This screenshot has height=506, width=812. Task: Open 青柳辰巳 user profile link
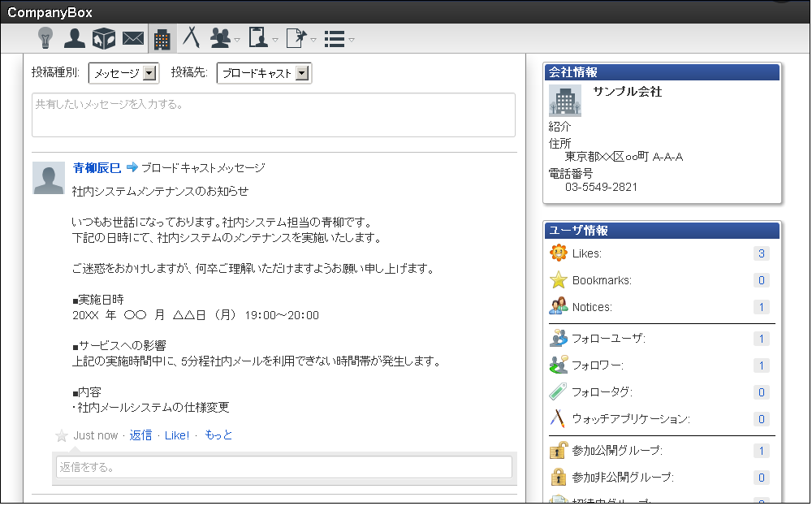tap(97, 168)
